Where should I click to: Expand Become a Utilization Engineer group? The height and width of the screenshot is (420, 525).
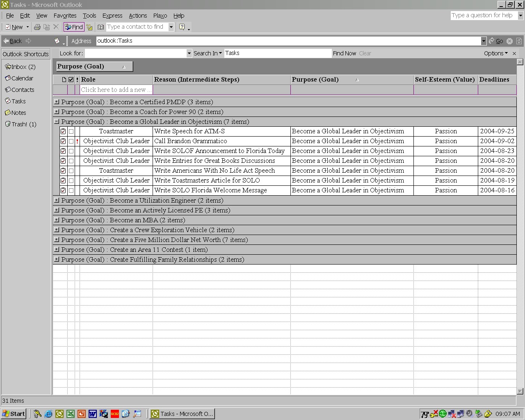[57, 200]
